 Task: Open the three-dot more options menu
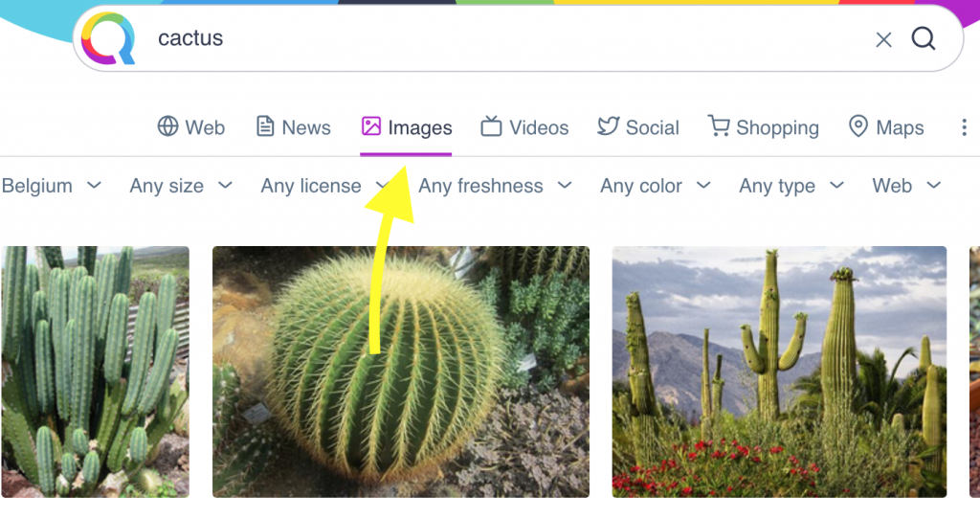(x=964, y=127)
